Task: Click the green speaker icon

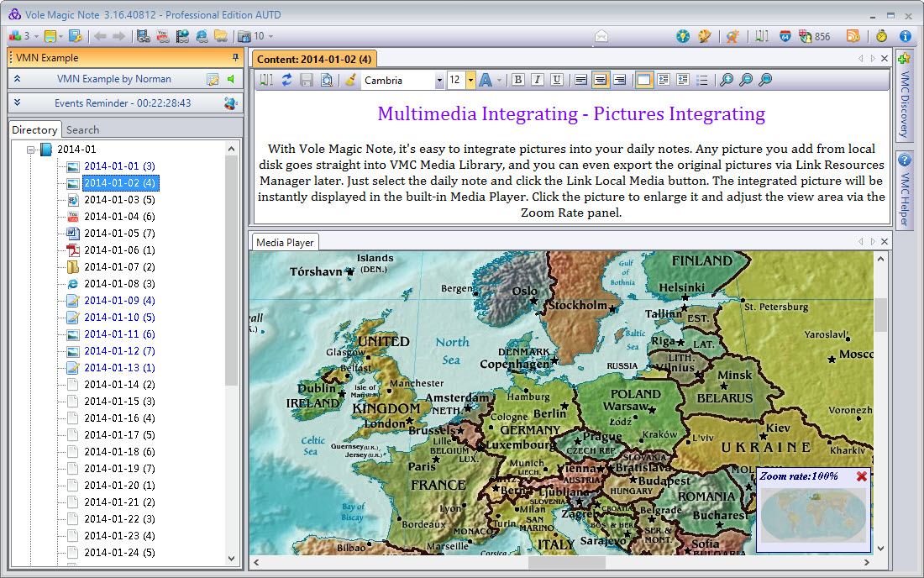Action: coord(231,79)
